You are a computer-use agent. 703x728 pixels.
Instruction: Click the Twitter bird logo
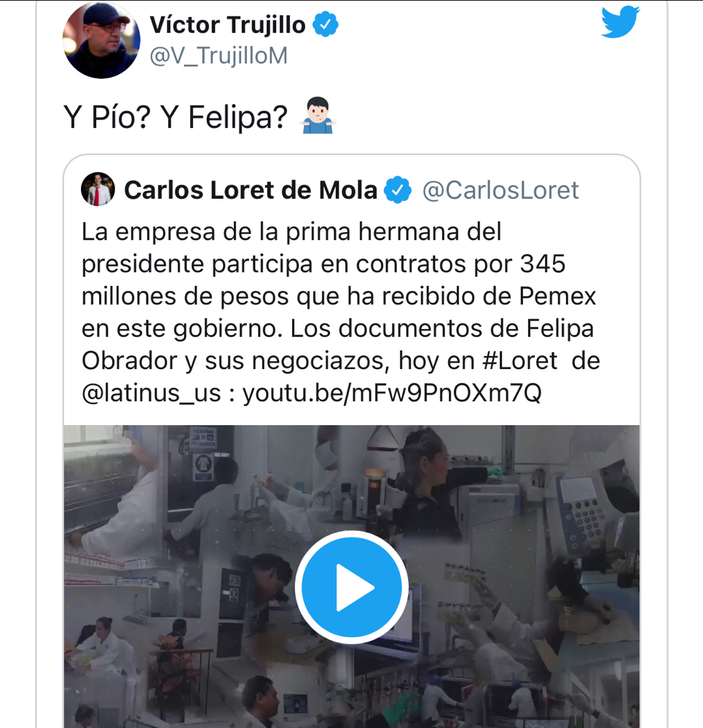click(x=620, y=21)
